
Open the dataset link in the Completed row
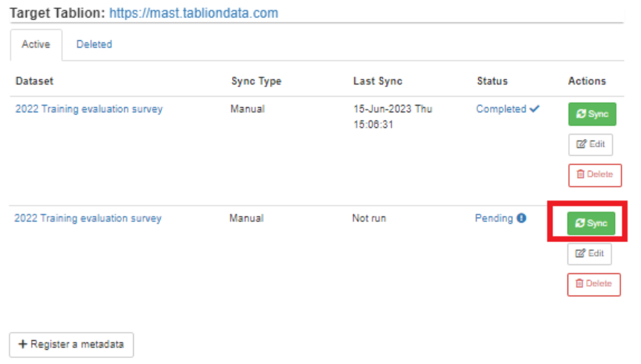click(88, 109)
